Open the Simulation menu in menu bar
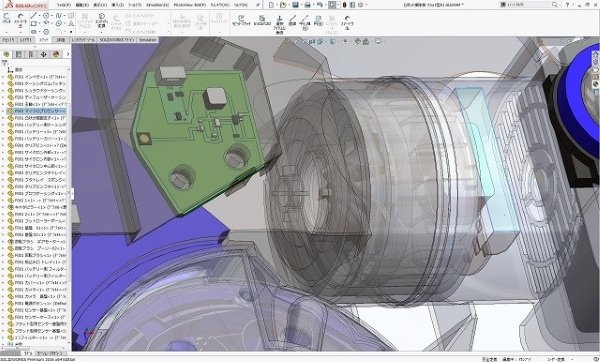600x362 pixels. point(157,5)
